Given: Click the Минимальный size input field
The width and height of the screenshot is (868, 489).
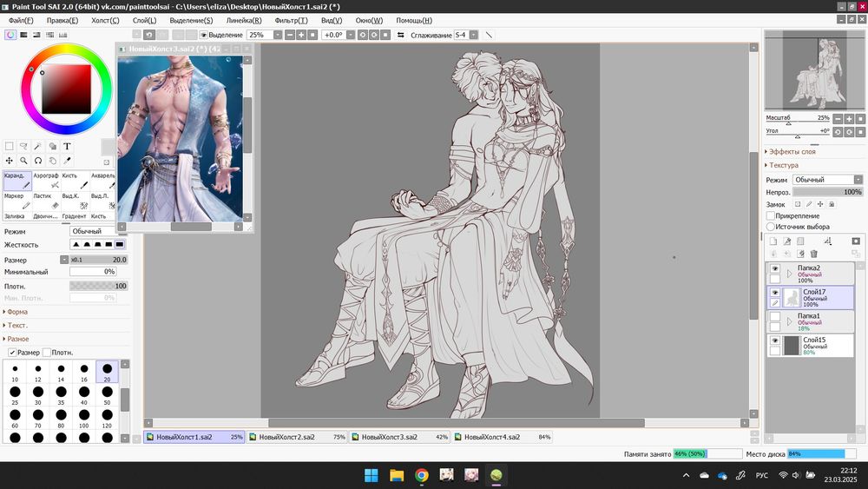Looking at the screenshot, I should [93, 271].
